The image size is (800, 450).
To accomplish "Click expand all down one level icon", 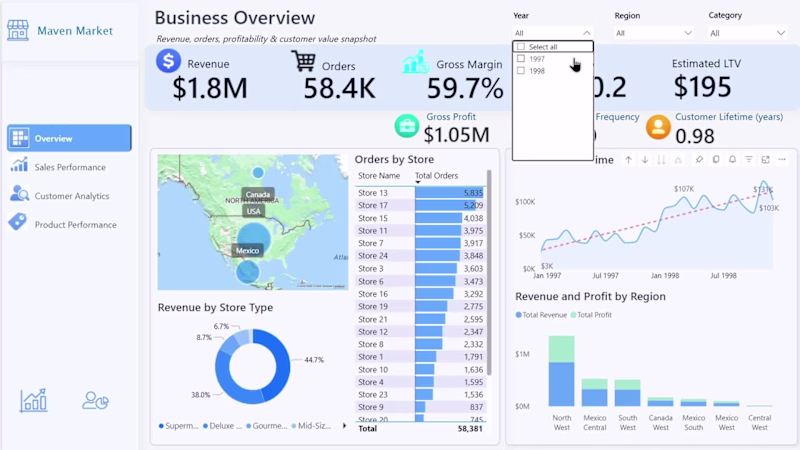I will pos(678,160).
